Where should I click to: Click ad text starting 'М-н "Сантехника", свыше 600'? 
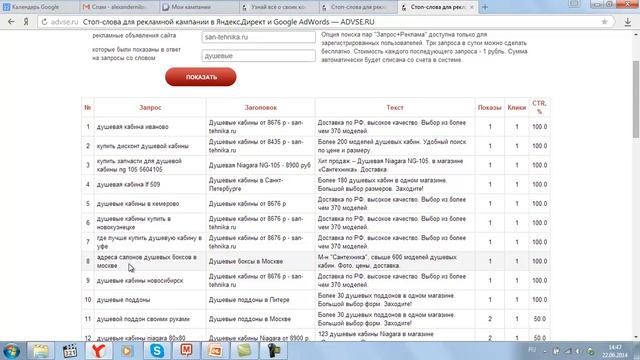pos(387,261)
